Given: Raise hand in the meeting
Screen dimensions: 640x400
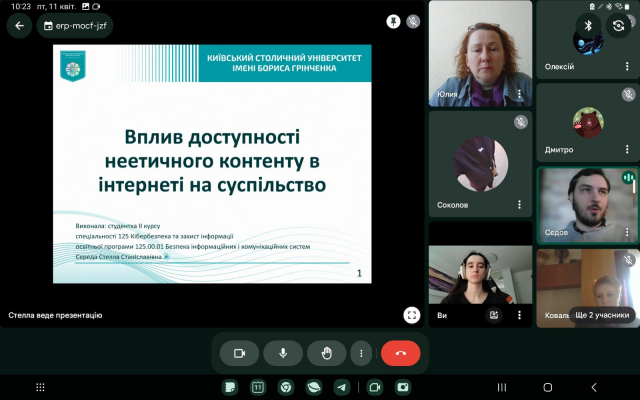Looking at the screenshot, I should [326, 353].
